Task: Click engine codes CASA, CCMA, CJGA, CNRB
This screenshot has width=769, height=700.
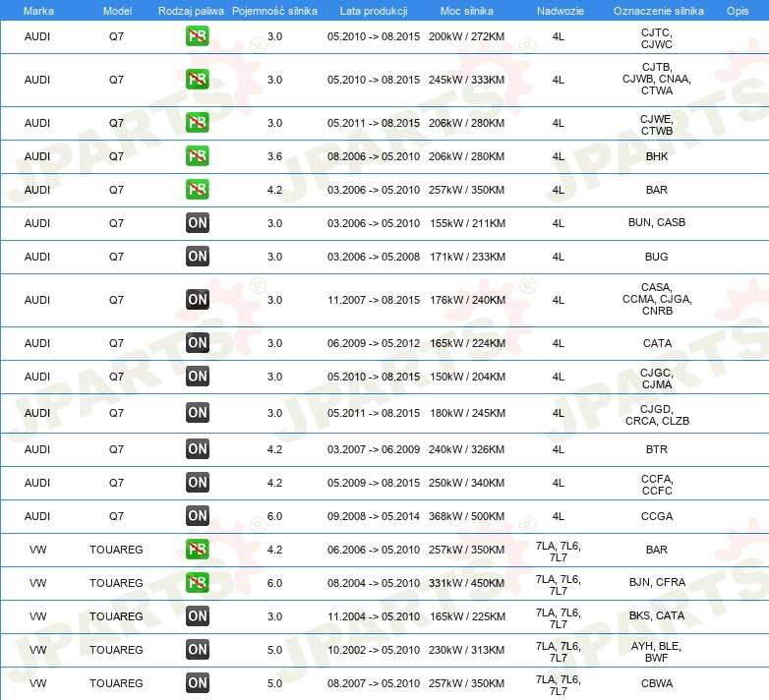Action: [657, 299]
